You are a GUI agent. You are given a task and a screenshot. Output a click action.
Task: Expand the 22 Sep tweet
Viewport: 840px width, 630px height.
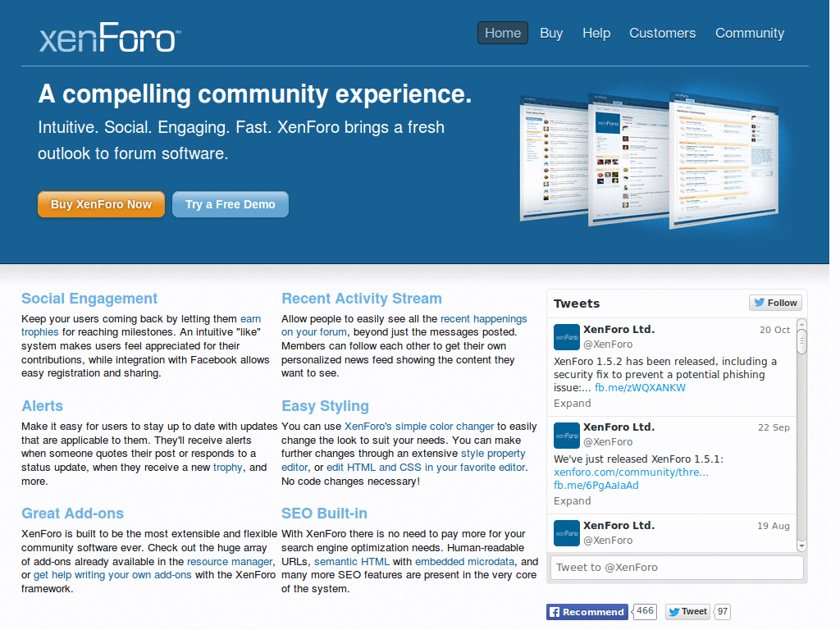pos(572,500)
